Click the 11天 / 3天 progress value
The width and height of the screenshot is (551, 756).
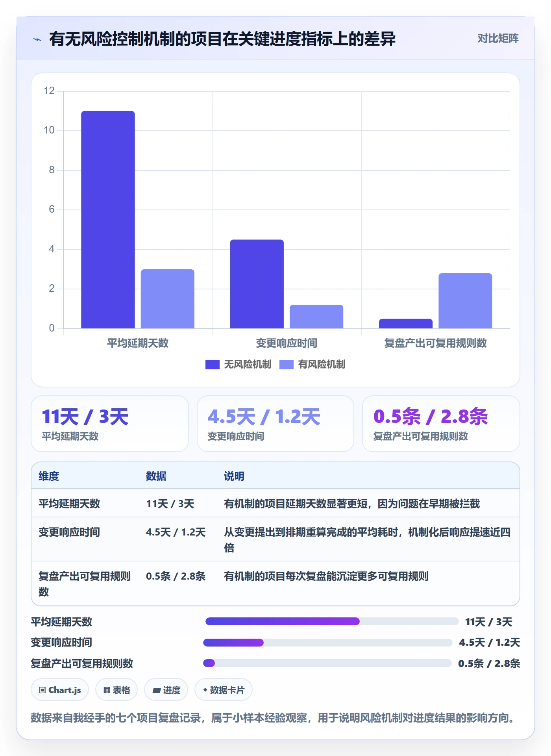489,622
